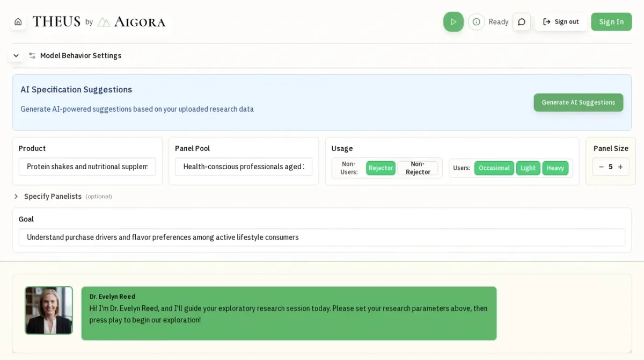
Task: Click inside the Goal text field
Action: (x=322, y=237)
